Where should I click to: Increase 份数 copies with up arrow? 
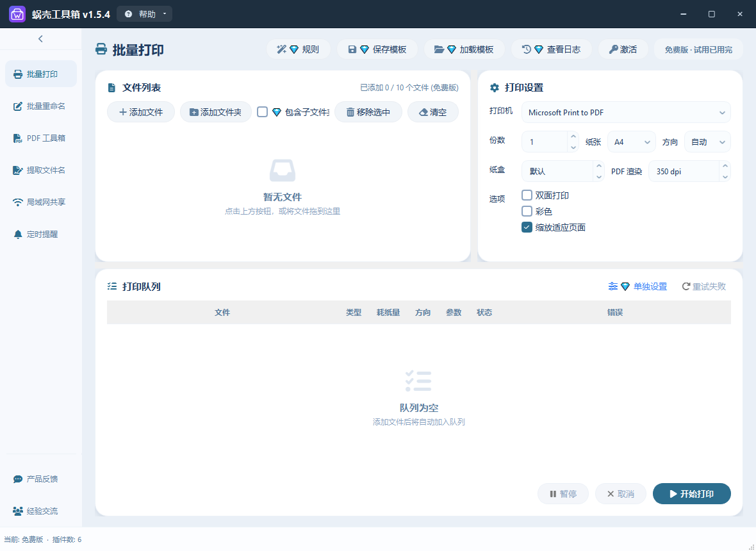coord(573,136)
